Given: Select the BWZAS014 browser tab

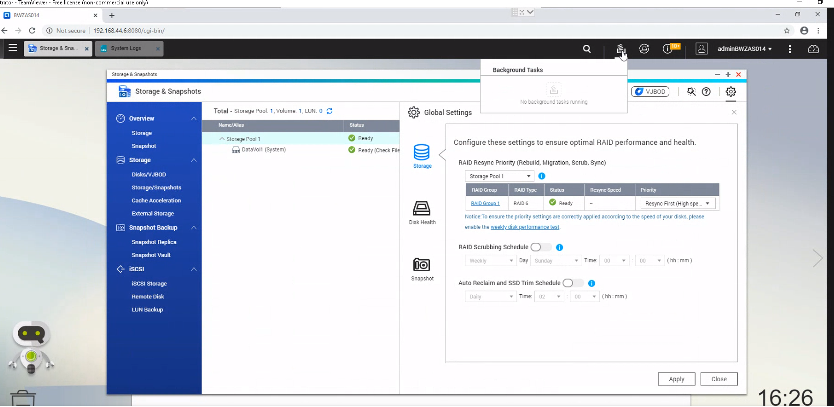Looking at the screenshot, I should pos(51,15).
